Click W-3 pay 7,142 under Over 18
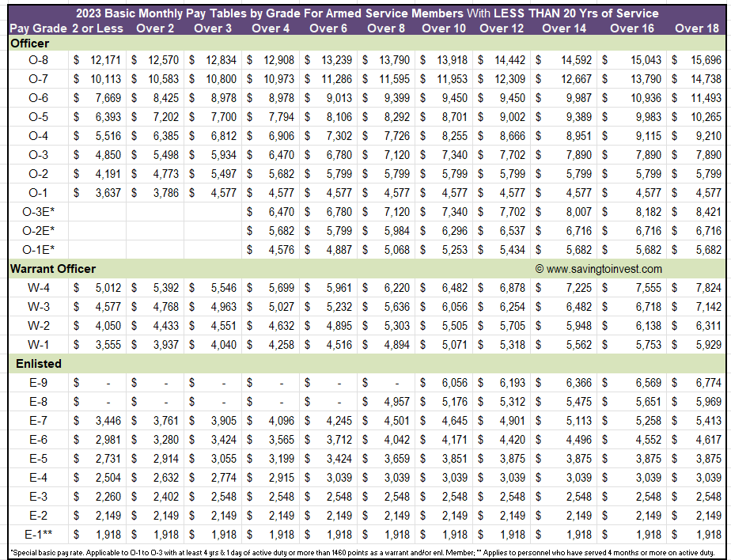Viewport: 731px width, 560px height. tap(709, 307)
